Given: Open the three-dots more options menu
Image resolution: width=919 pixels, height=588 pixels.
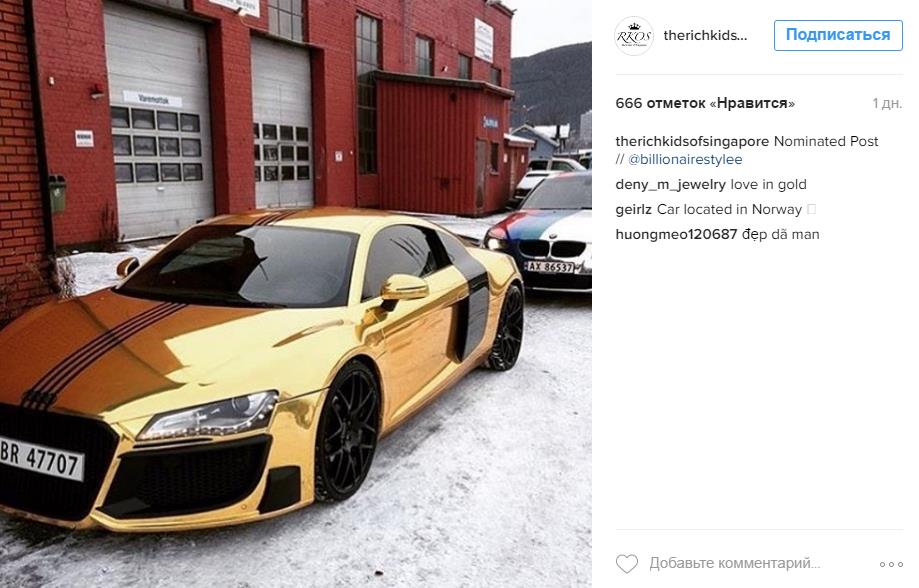Looking at the screenshot, I should point(891,564).
